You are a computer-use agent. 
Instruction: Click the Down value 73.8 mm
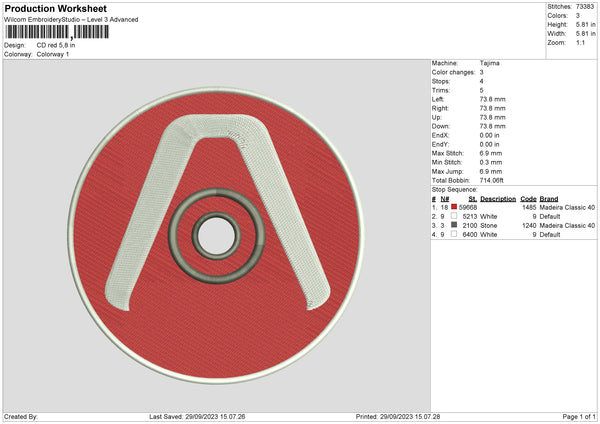pos(492,126)
